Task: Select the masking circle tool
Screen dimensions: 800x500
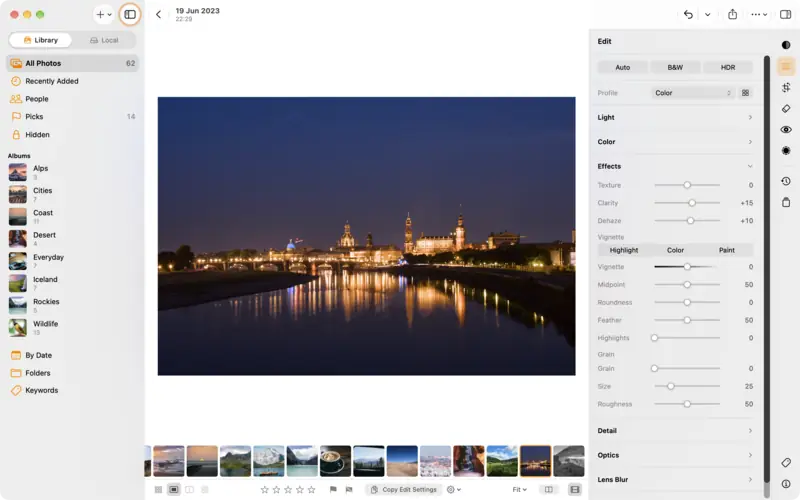Action: (x=786, y=151)
